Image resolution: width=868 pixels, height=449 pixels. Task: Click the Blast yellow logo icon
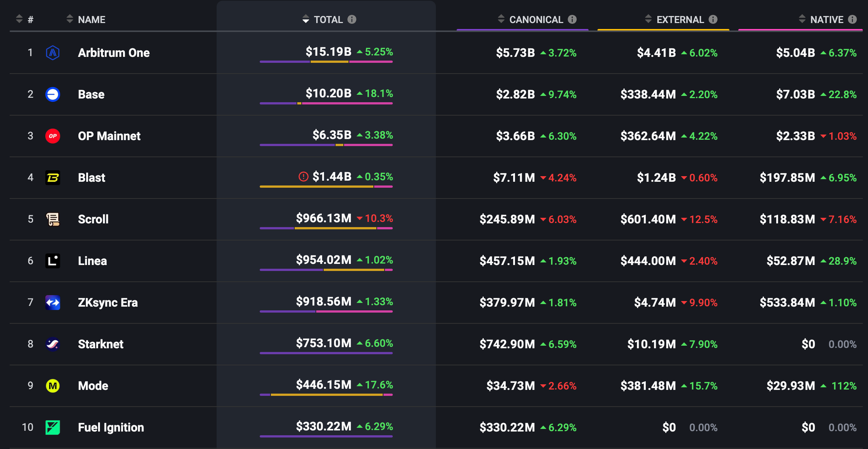[x=53, y=178]
